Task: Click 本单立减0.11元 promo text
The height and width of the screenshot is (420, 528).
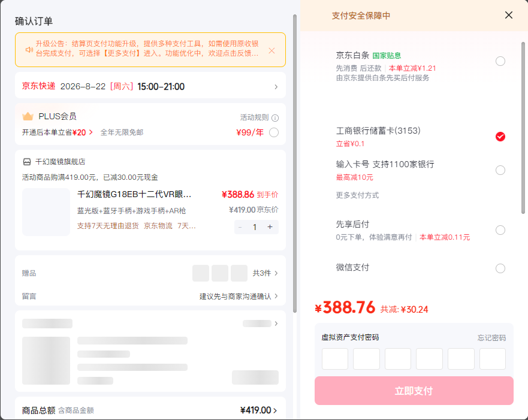Action: 445,237
